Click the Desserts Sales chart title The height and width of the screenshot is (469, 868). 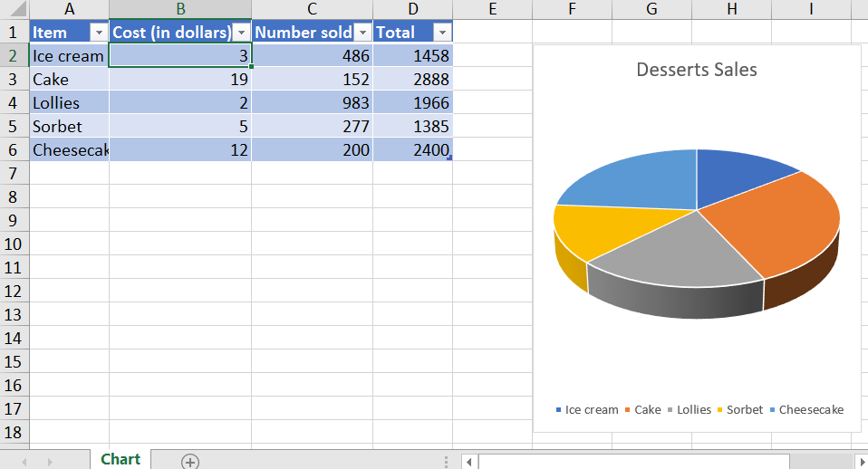(697, 70)
